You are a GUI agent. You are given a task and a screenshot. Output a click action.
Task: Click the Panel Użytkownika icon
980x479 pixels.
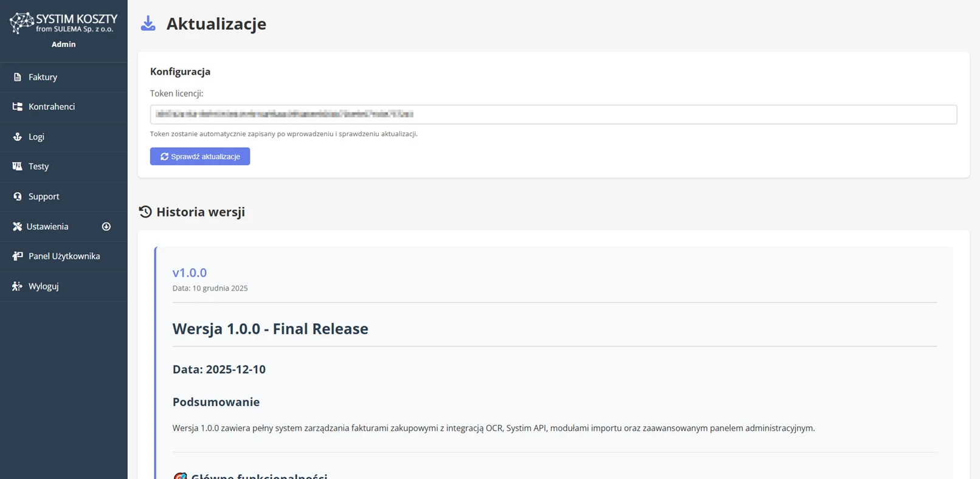pyautogui.click(x=17, y=257)
